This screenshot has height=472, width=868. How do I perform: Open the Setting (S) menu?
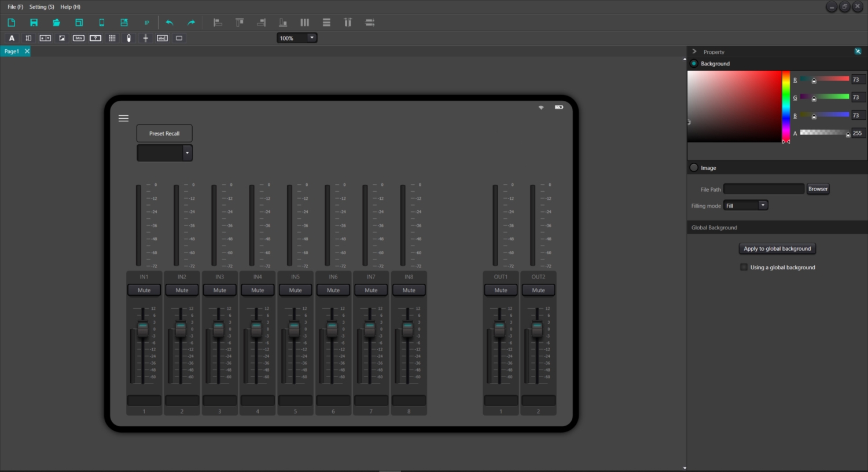tap(42, 7)
